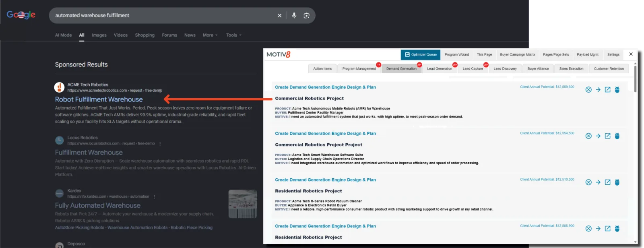The height and width of the screenshot is (248, 644).
Task: Open the Locus Robotics Fulfillment Warehouse link
Action: click(89, 153)
